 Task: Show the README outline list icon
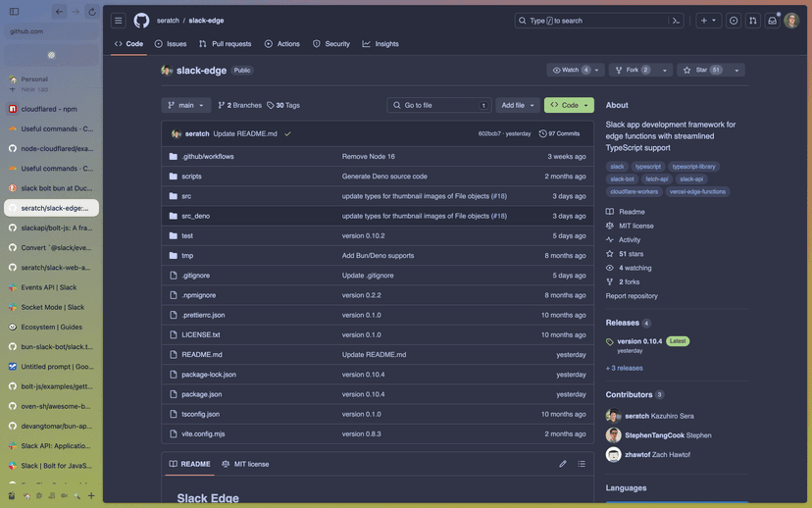click(582, 464)
